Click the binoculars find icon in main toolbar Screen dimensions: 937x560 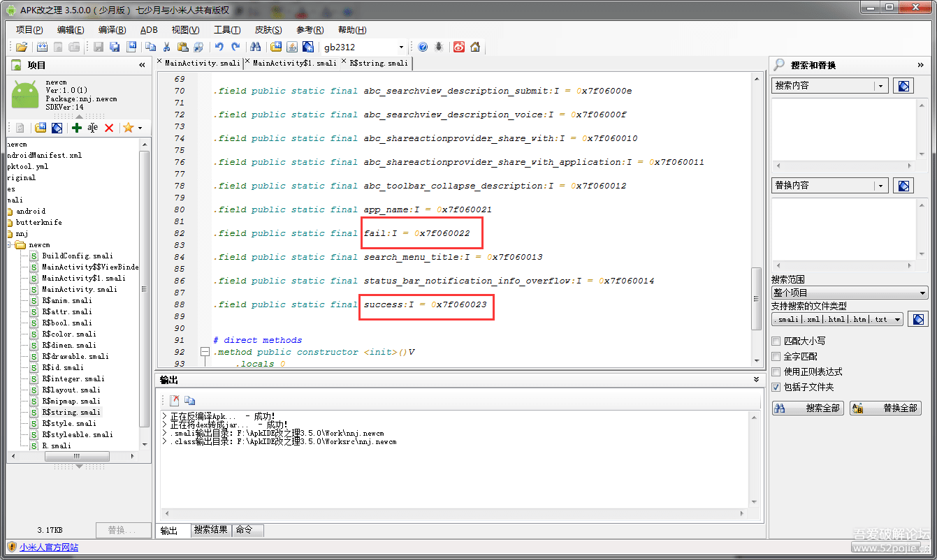pyautogui.click(x=256, y=47)
